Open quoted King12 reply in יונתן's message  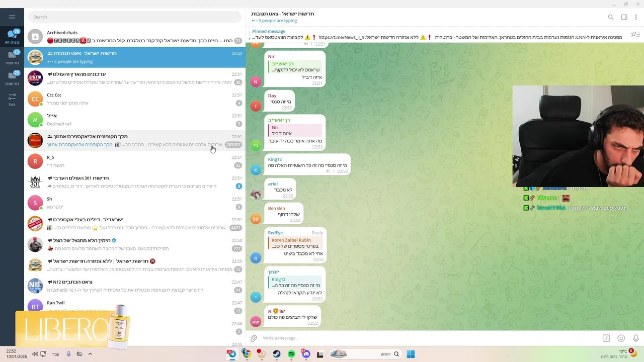pos(295,283)
